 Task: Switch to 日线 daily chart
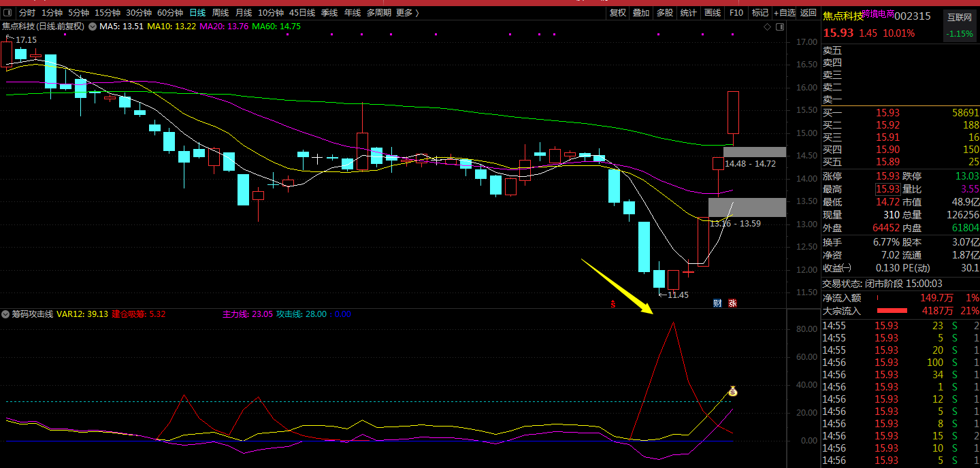point(197,12)
